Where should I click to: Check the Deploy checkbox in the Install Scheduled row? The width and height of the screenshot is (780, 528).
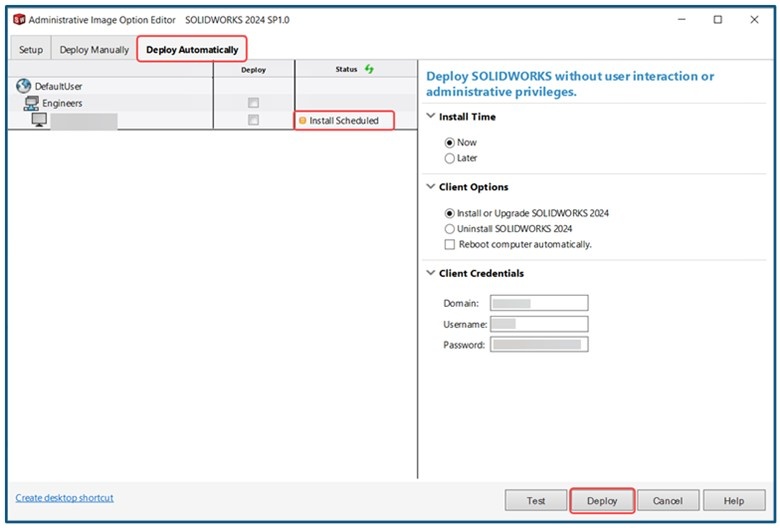click(253, 120)
